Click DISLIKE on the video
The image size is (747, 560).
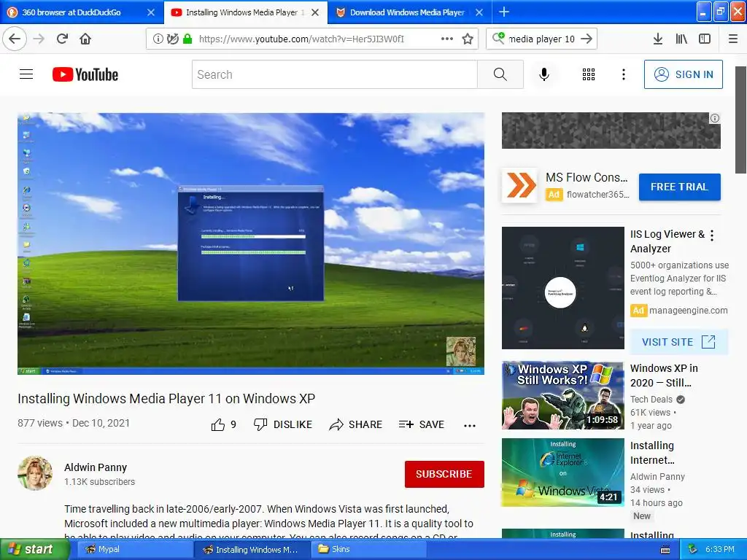pyautogui.click(x=283, y=424)
